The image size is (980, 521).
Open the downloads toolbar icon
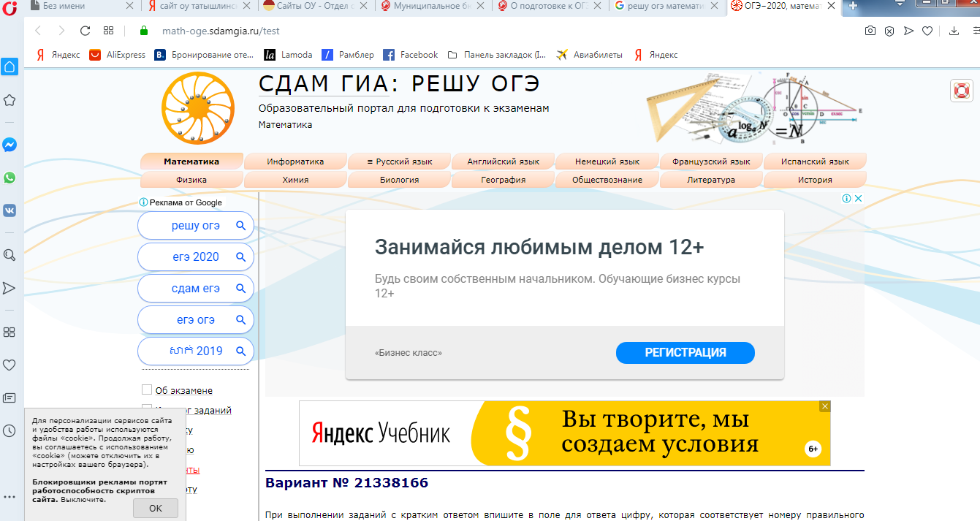tap(954, 31)
